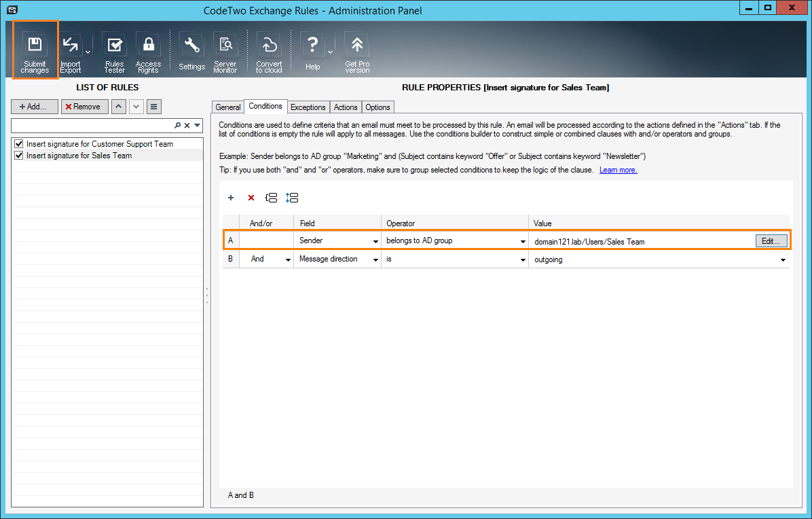812x519 pixels.
Task: Open the rules list menu button
Action: point(154,107)
